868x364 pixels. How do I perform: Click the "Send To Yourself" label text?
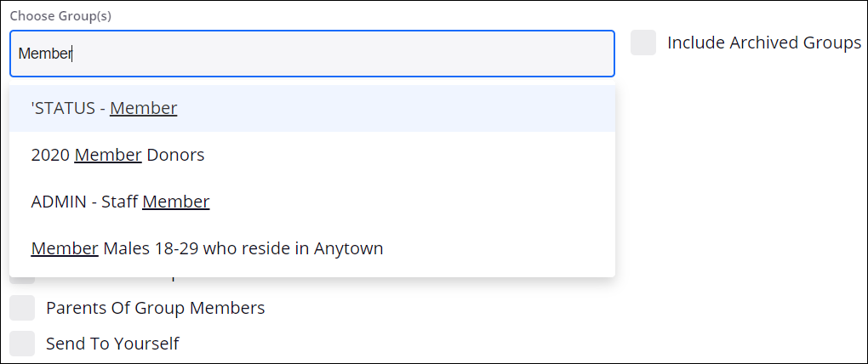click(112, 344)
